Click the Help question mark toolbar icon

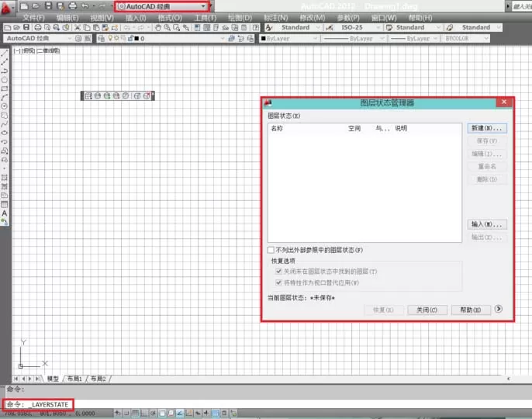[x=256, y=27]
